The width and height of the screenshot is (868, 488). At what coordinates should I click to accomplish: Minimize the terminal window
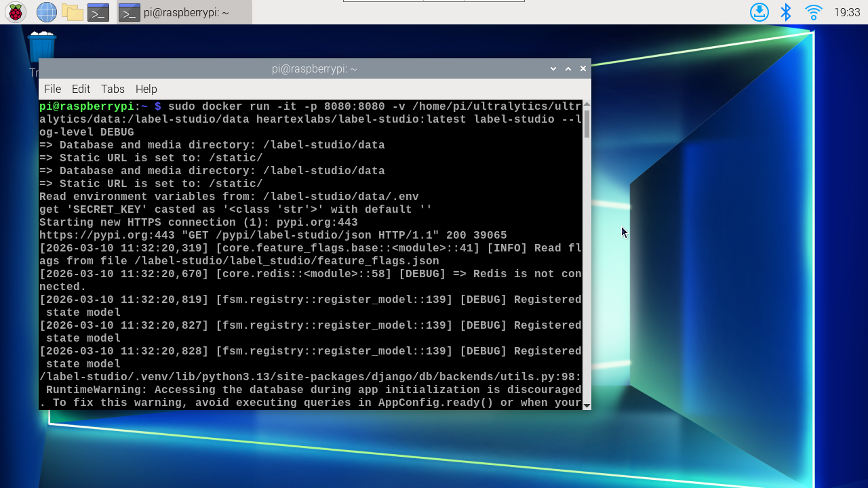click(x=553, y=68)
